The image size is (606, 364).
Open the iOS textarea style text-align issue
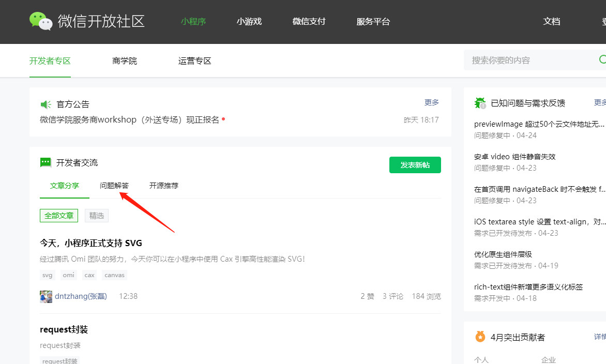point(539,222)
